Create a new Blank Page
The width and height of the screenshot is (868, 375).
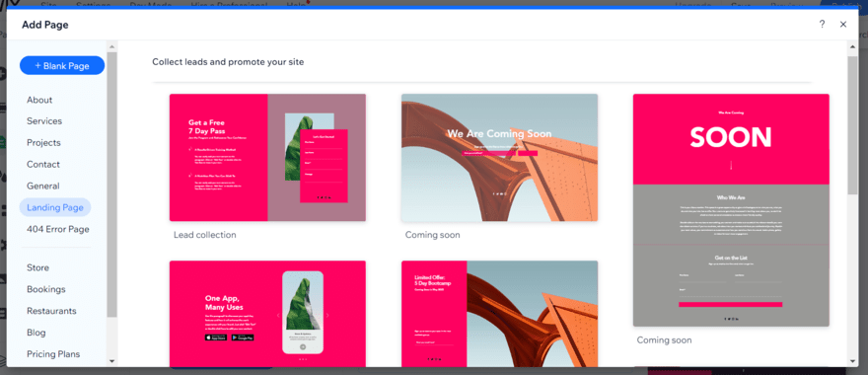[62, 65]
